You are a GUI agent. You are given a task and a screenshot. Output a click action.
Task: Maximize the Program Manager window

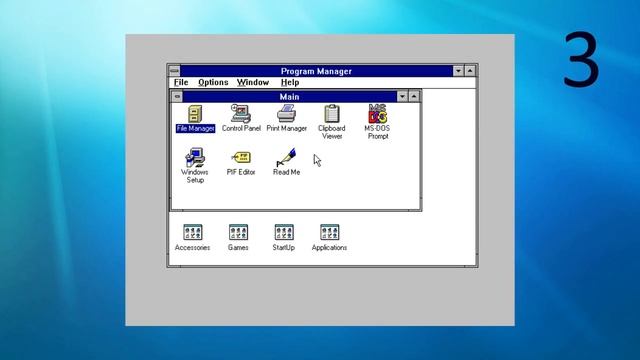(x=470, y=71)
